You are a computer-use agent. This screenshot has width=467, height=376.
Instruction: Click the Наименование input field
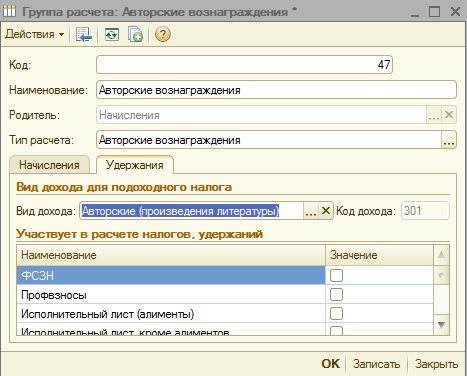pos(276,90)
